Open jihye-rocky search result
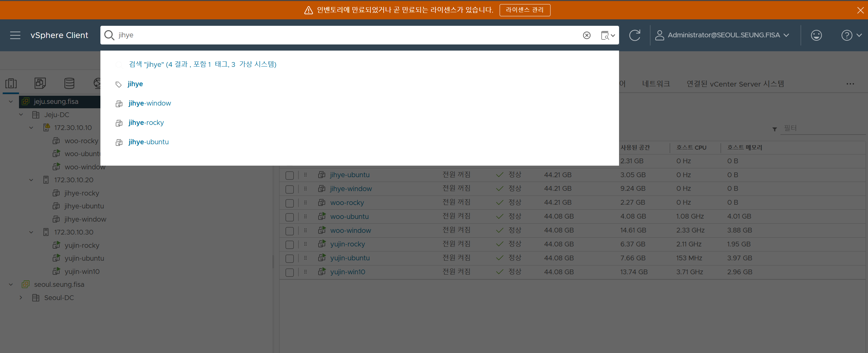The height and width of the screenshot is (353, 868). point(146,123)
